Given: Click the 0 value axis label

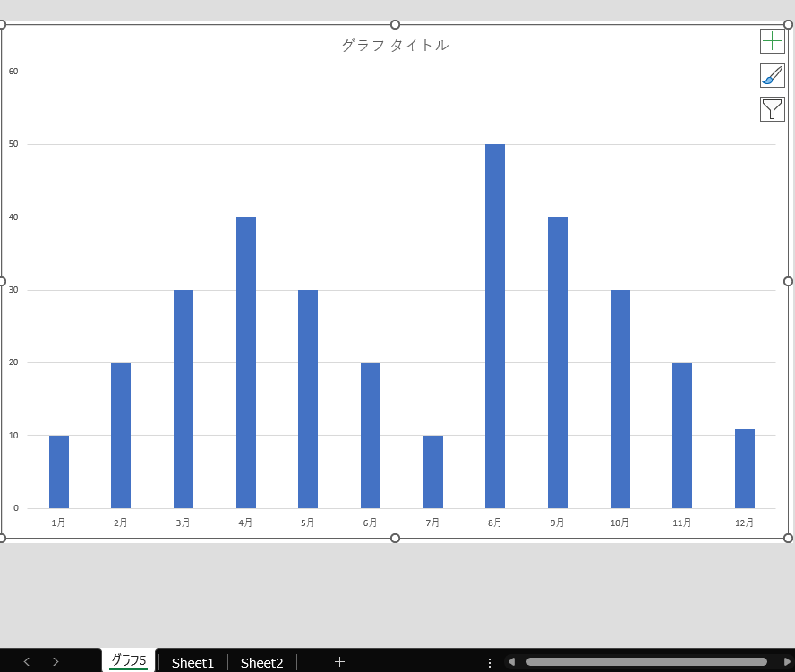Looking at the screenshot, I should pyautogui.click(x=16, y=507).
